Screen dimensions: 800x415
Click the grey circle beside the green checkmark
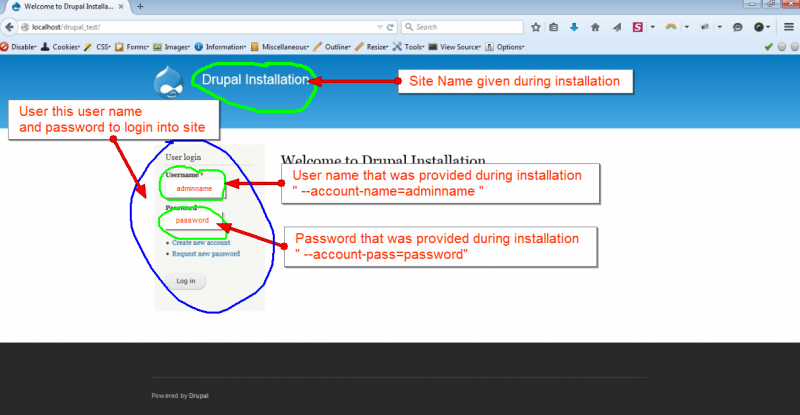click(x=782, y=47)
